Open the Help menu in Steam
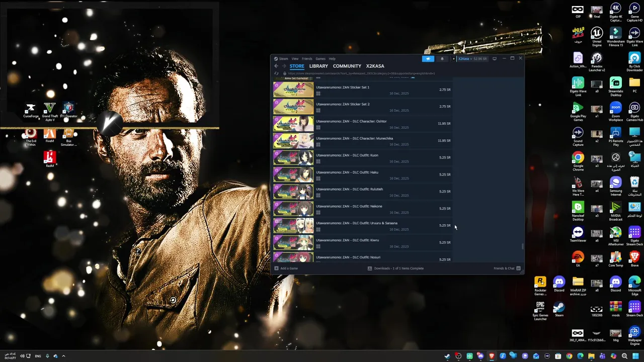 coord(332,59)
